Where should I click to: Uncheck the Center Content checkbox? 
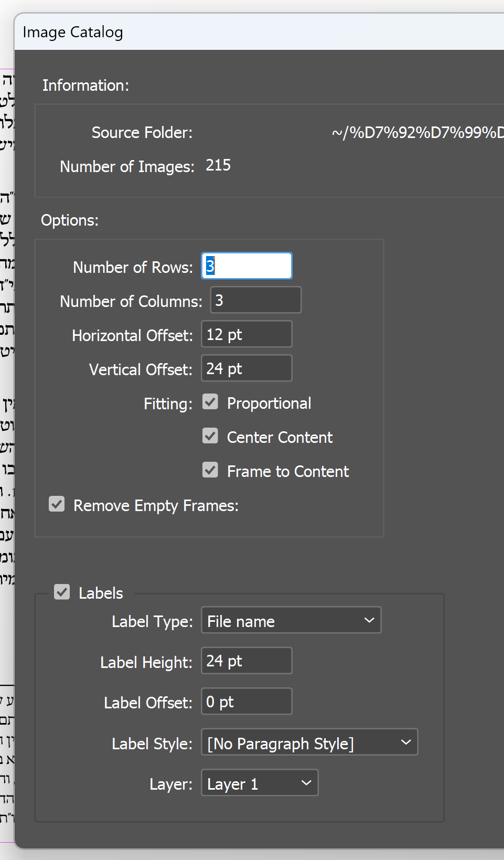210,436
